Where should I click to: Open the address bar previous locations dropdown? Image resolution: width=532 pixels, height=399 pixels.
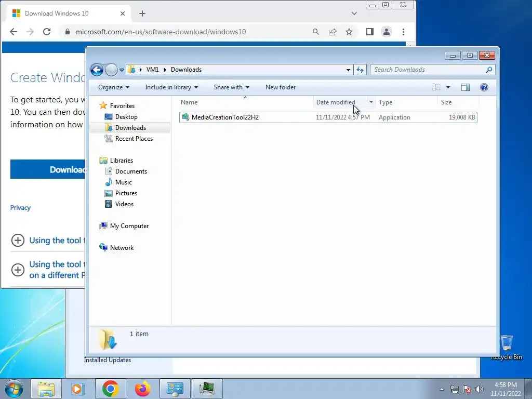[348, 70]
